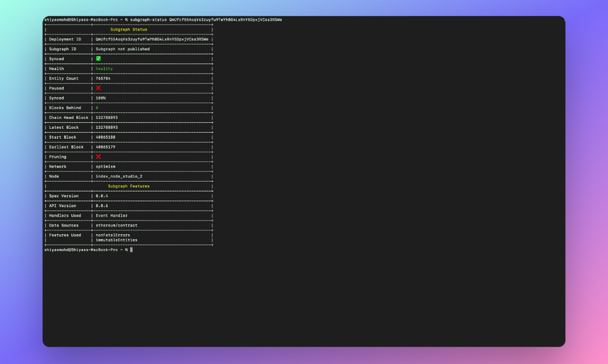Image resolution: width=608 pixels, height=364 pixels.
Task: Select the yellow 'Subgraph Status' heading
Action: point(129,30)
